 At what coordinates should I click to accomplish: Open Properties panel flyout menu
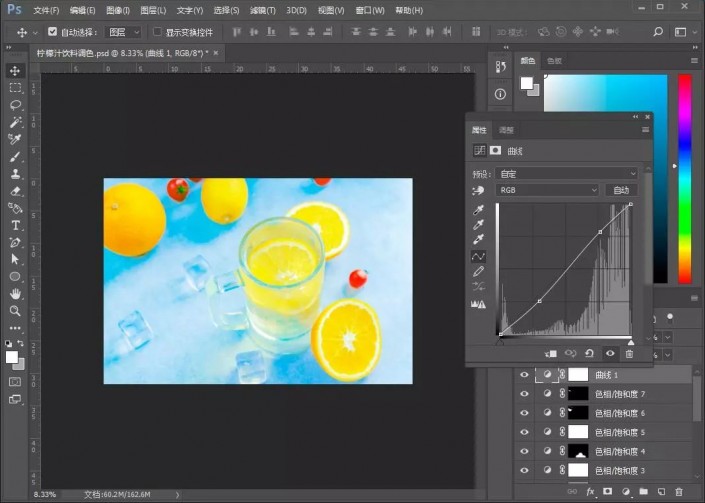click(x=645, y=130)
